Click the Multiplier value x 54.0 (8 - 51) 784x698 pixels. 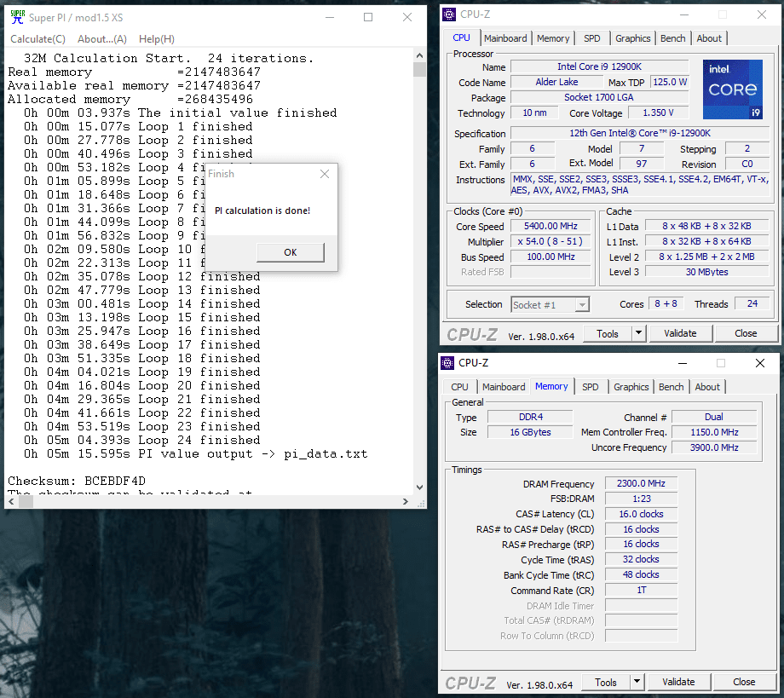click(551, 241)
